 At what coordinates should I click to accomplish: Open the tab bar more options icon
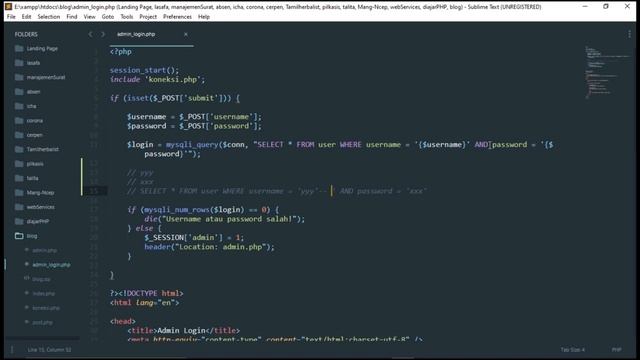pos(629,34)
